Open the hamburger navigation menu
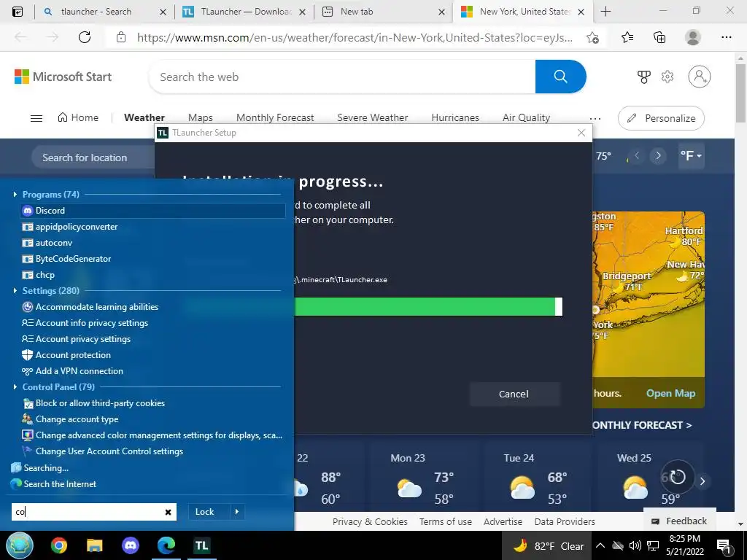Viewport: 747px width, 560px height. (36, 118)
